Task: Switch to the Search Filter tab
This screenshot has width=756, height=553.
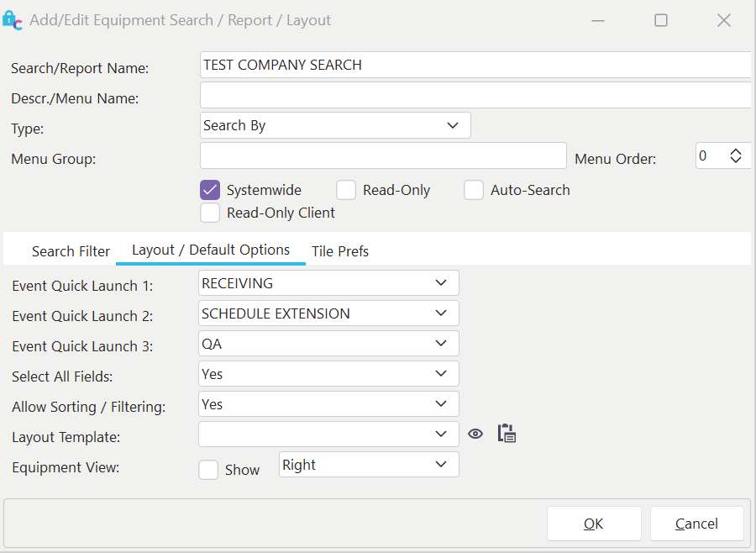Action: 71,251
